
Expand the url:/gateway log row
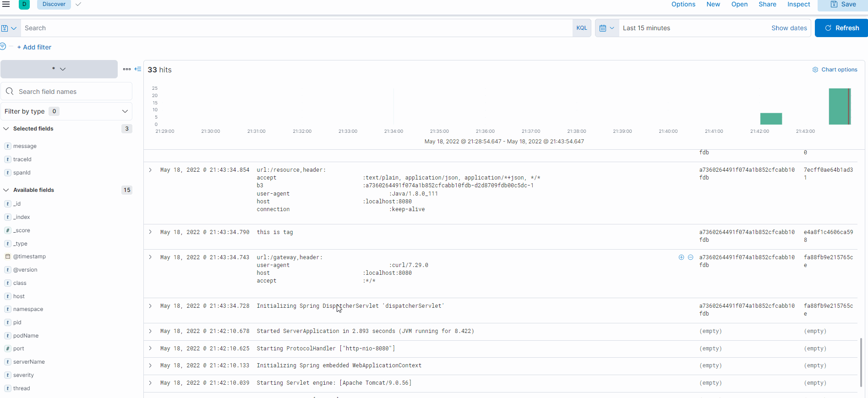(x=150, y=257)
